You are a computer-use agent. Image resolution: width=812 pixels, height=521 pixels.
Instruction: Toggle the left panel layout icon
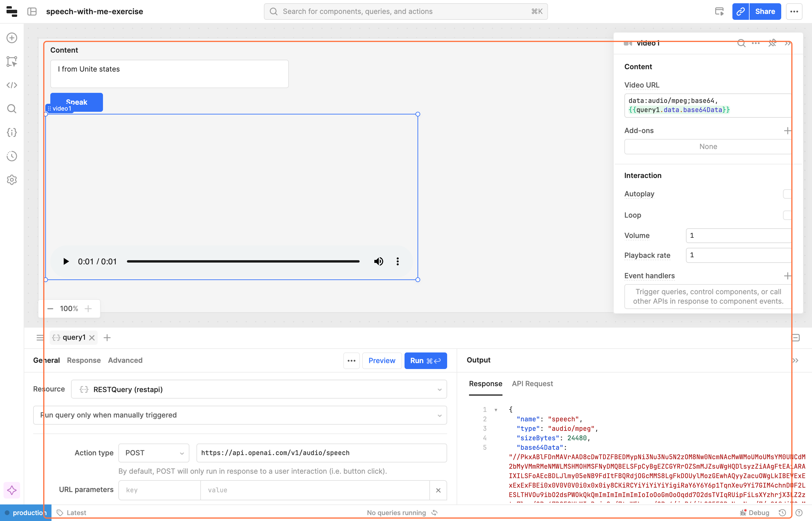pyautogui.click(x=32, y=12)
